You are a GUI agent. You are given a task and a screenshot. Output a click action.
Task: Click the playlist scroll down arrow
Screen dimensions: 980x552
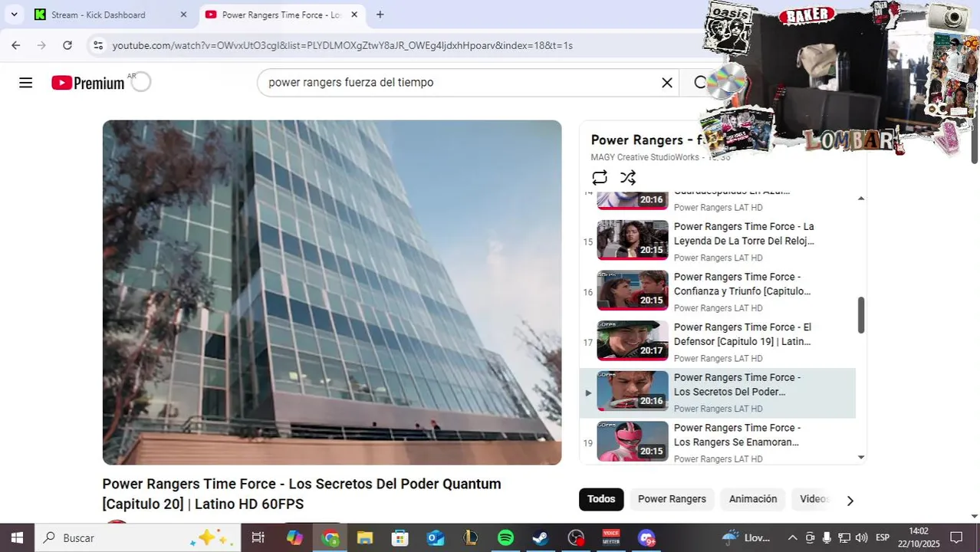tap(861, 458)
